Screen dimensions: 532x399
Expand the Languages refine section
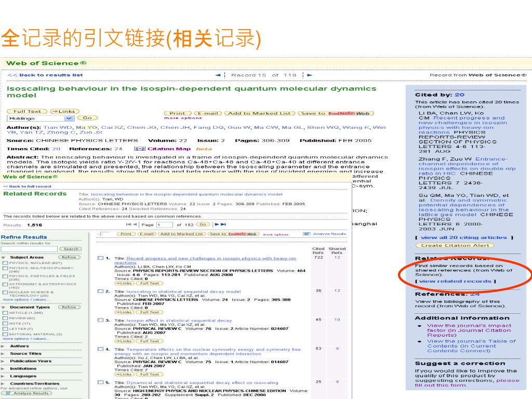tap(4, 376)
